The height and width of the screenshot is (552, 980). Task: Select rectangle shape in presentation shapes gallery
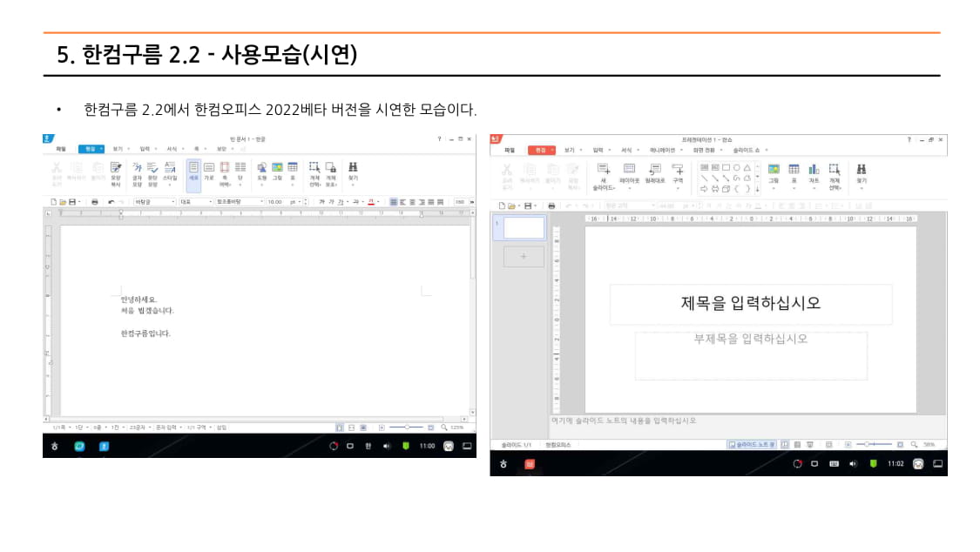pyautogui.click(x=726, y=167)
